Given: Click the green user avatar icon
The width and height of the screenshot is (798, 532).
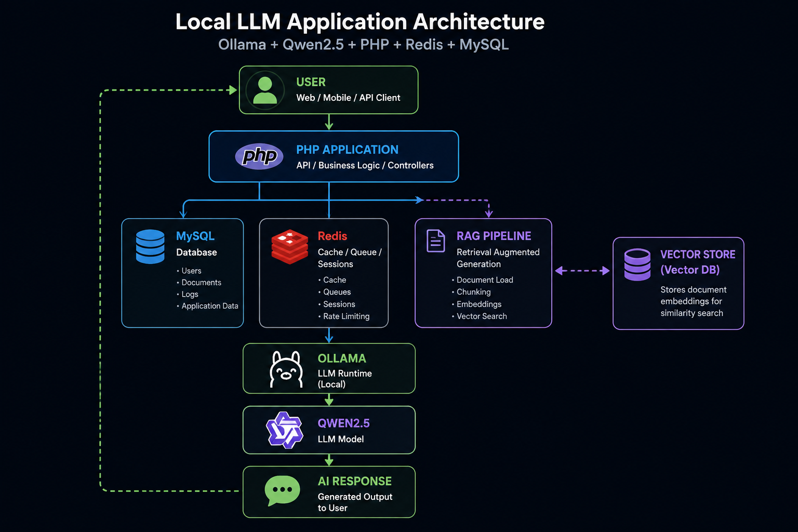Looking at the screenshot, I should coord(265,90).
